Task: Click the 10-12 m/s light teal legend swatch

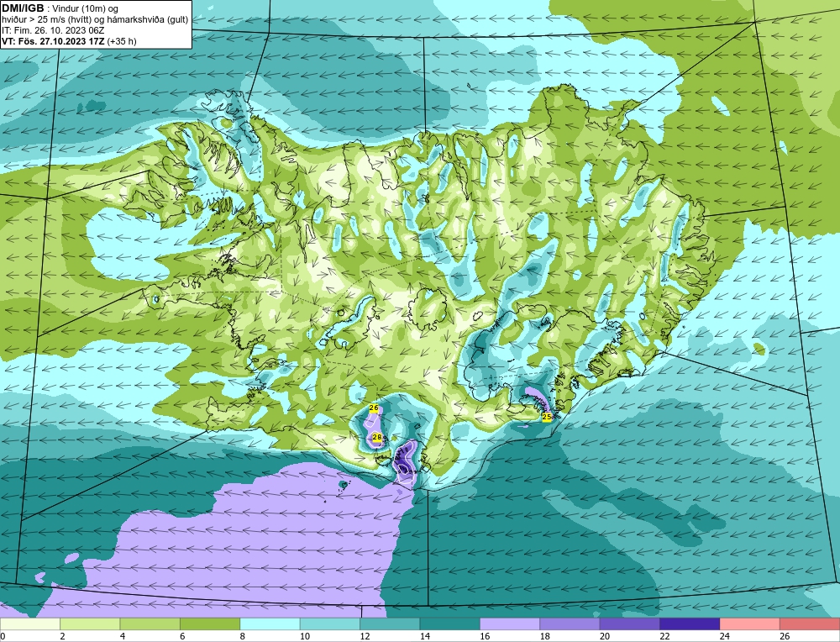Action: (x=330, y=624)
